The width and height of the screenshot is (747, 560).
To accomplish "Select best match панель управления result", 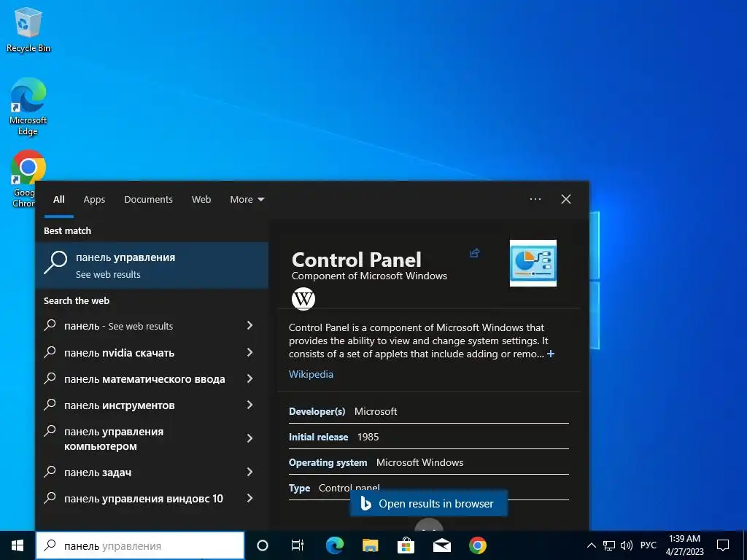I will coord(152,265).
